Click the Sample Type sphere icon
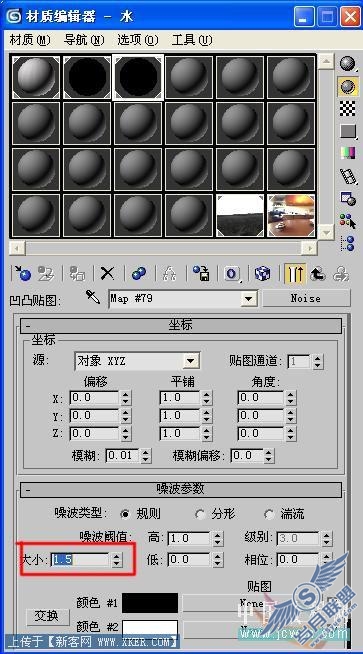Image resolution: width=363 pixels, height=654 pixels. point(348,64)
